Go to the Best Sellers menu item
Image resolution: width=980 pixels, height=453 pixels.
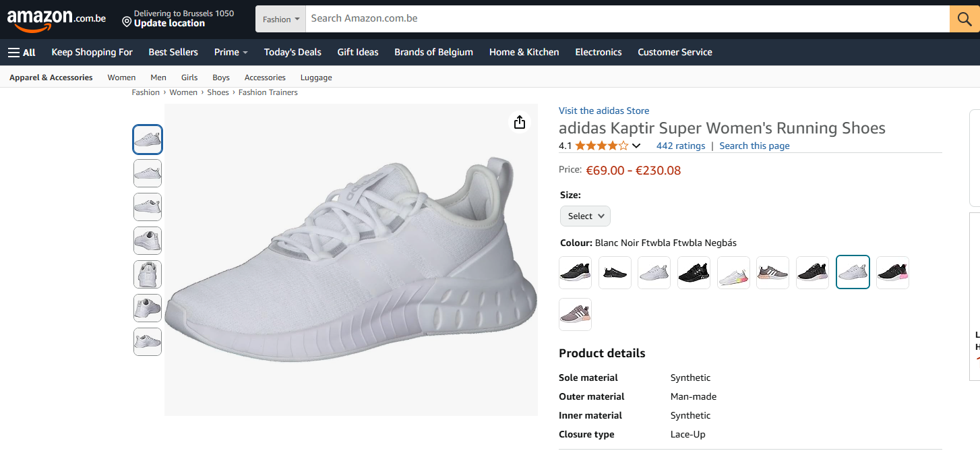(173, 52)
